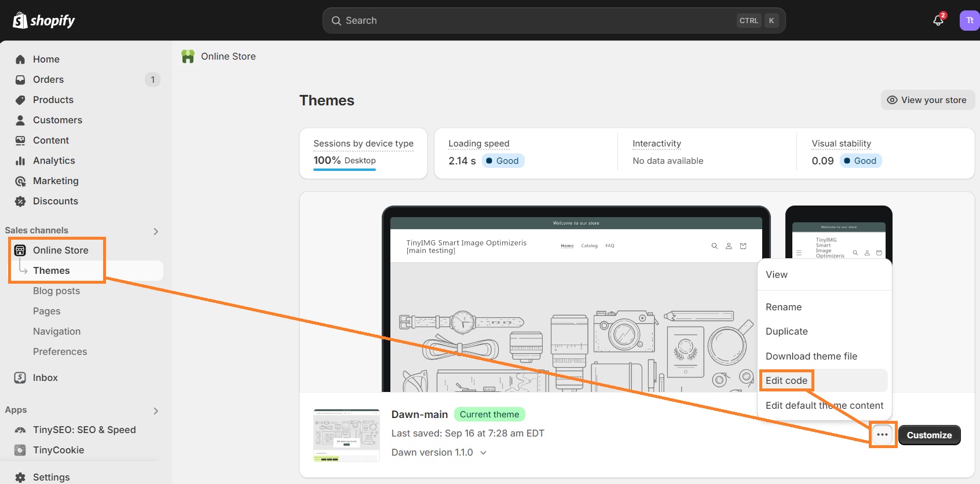Click the Sessions by device type card
This screenshot has height=484, width=980.
tap(363, 153)
